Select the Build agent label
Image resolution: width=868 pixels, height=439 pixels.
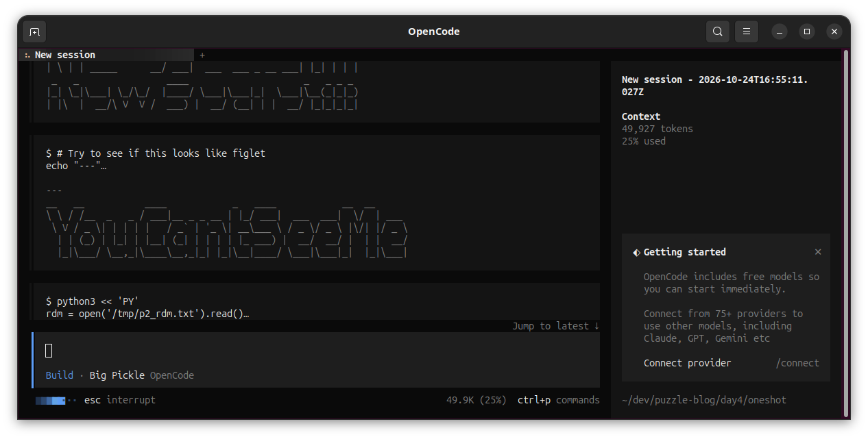60,375
